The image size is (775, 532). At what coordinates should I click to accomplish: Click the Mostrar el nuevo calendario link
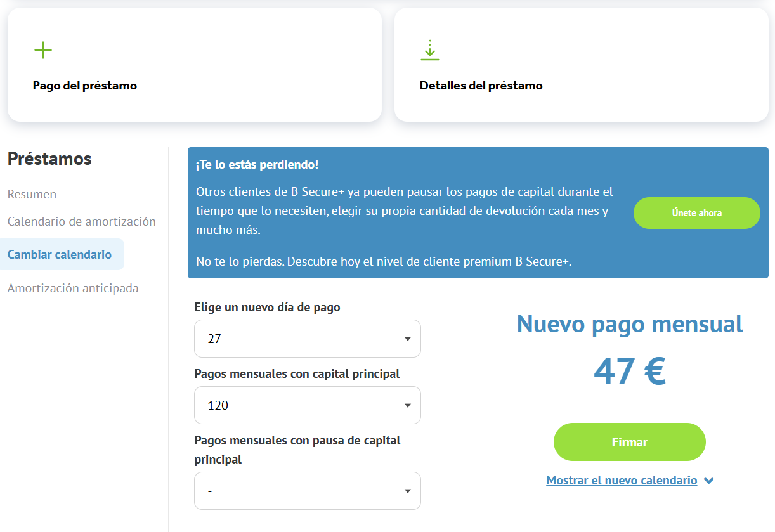621,481
